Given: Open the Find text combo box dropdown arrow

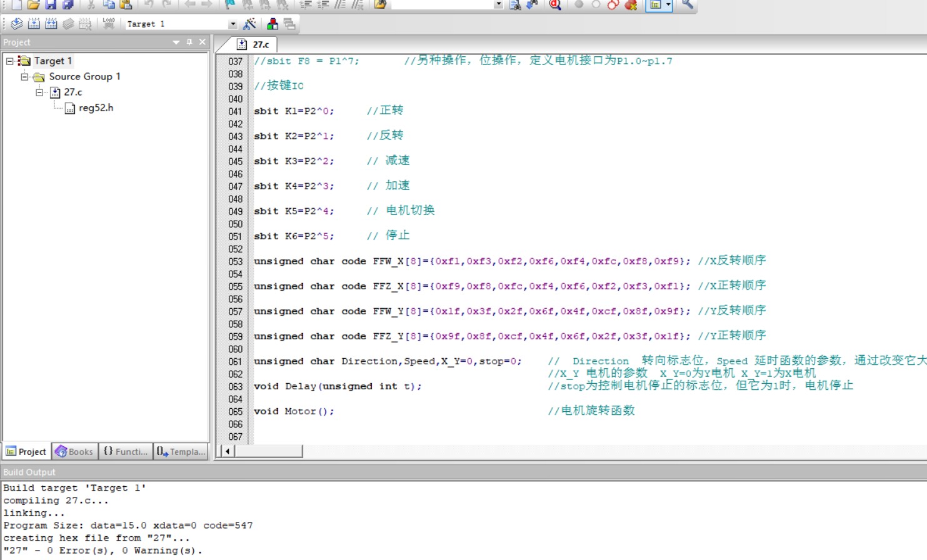Looking at the screenshot, I should click(x=498, y=4).
